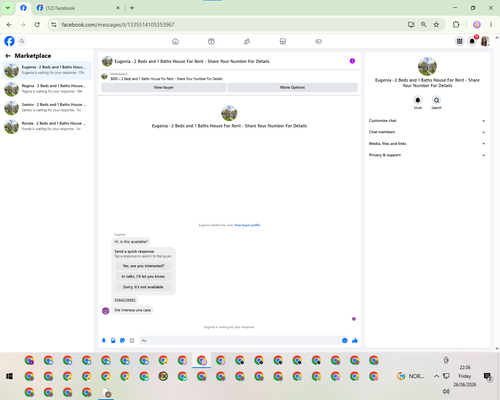This screenshot has width=500, height=400.
Task: Send quick reply "Sorry, it's not available."
Action: (x=143, y=287)
